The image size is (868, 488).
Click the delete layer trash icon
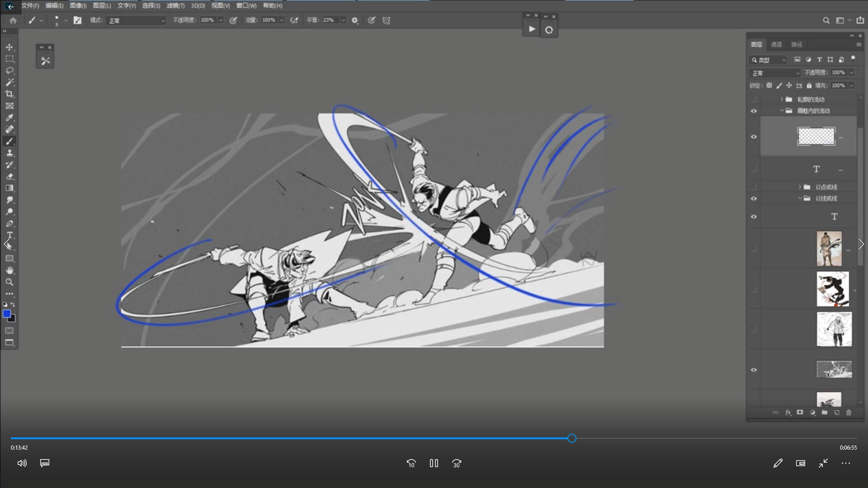(x=849, y=413)
